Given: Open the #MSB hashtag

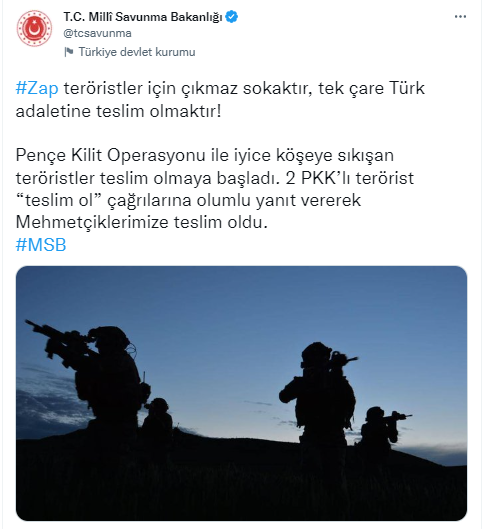Looking at the screenshot, I should click(41, 245).
